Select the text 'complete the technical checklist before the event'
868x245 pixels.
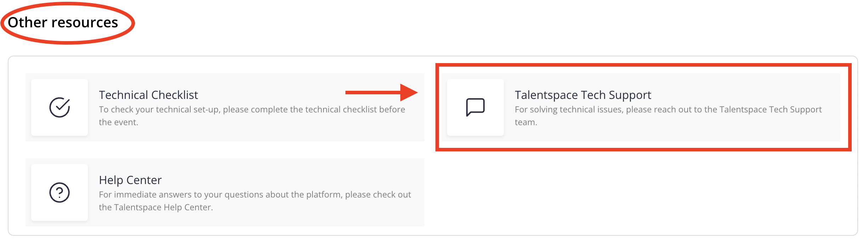(252, 116)
